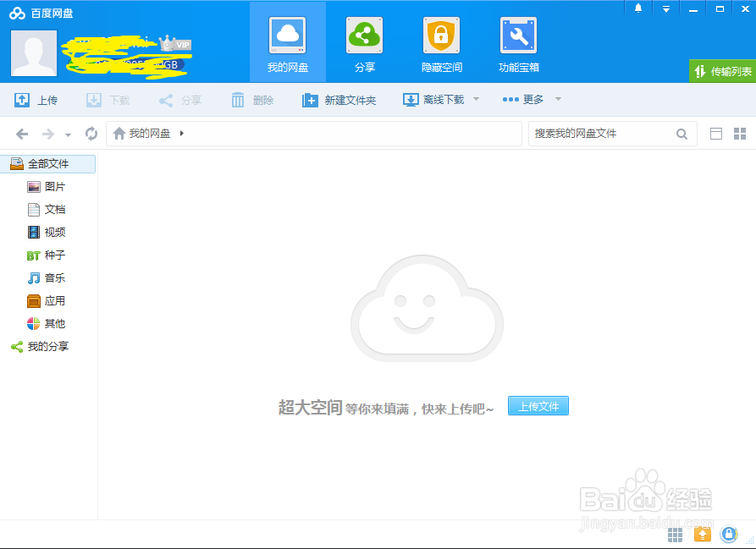Switch to grid thumbnail view

point(740,134)
